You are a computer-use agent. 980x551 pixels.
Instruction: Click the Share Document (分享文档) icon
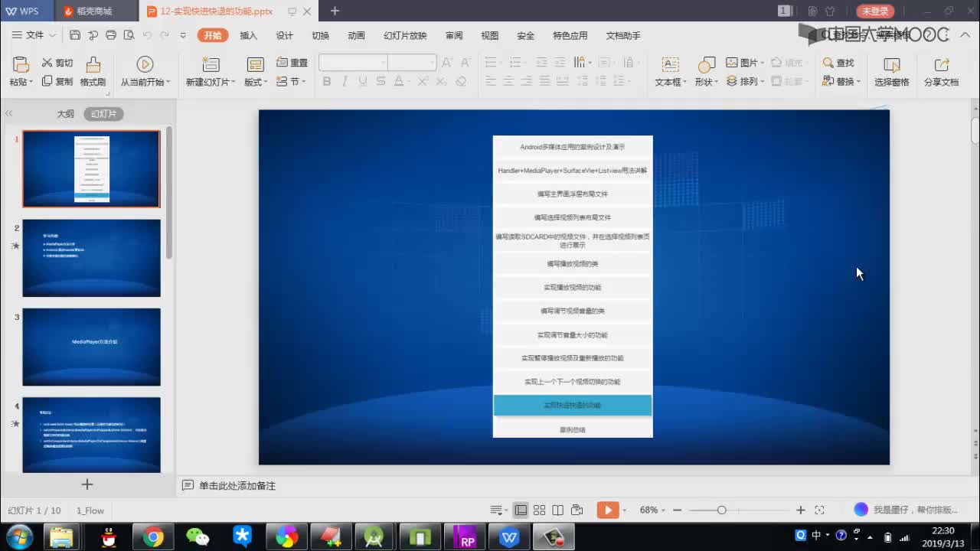click(941, 64)
